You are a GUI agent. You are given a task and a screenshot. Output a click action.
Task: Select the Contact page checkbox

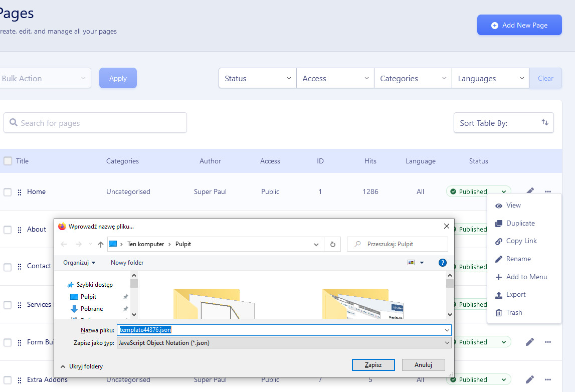8,267
